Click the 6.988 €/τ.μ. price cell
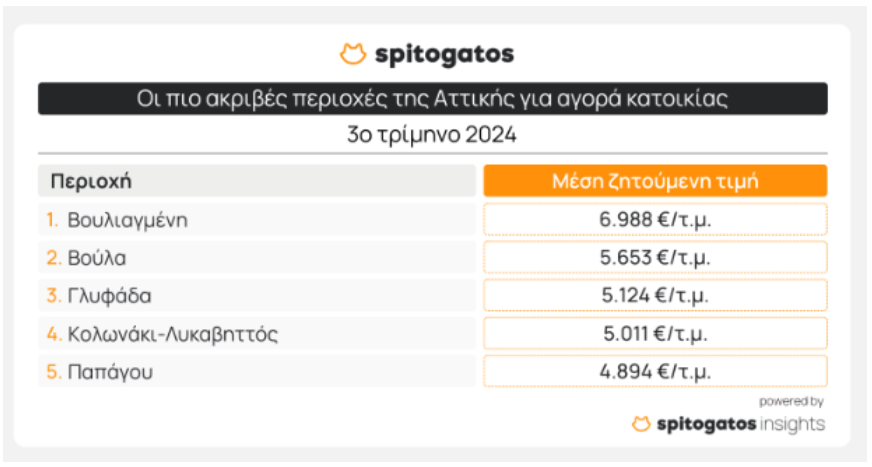Viewport: 872px width, 467px height. (655, 220)
